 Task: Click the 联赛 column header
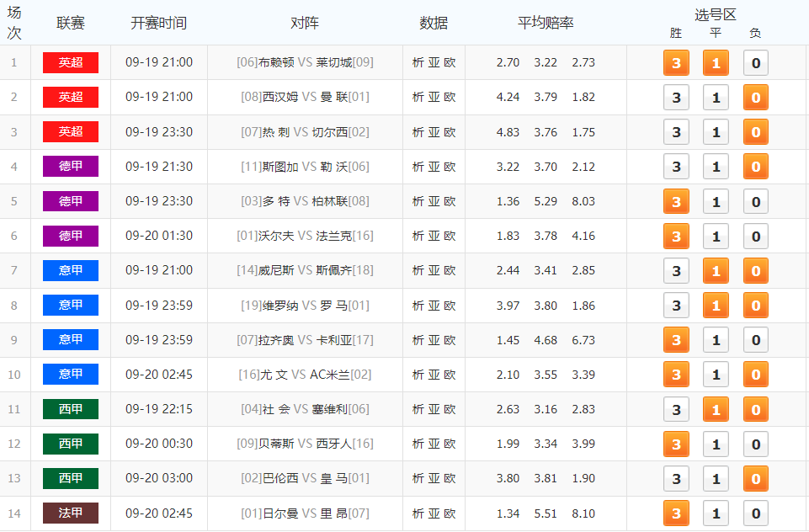[x=71, y=24]
